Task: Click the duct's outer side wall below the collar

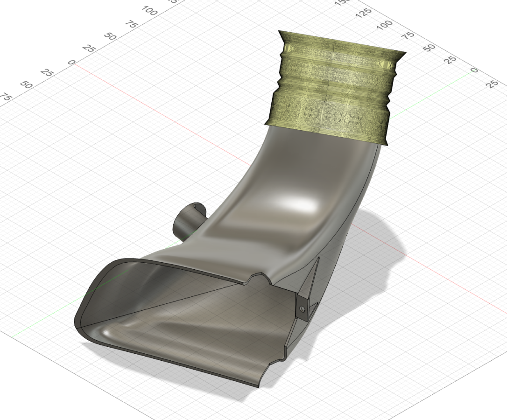Action: pyautogui.click(x=359, y=196)
